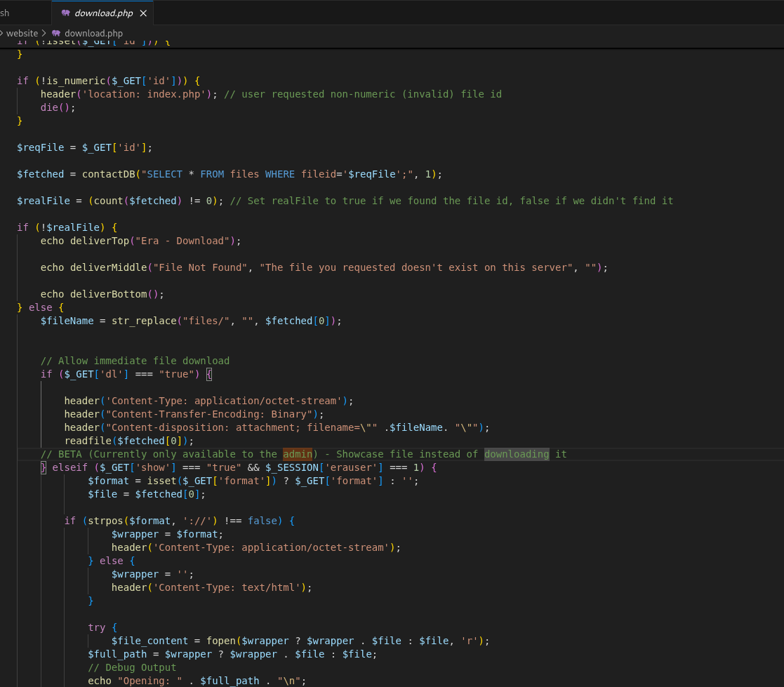Click the contactDB function call
The height and width of the screenshot is (687, 784).
[109, 174]
